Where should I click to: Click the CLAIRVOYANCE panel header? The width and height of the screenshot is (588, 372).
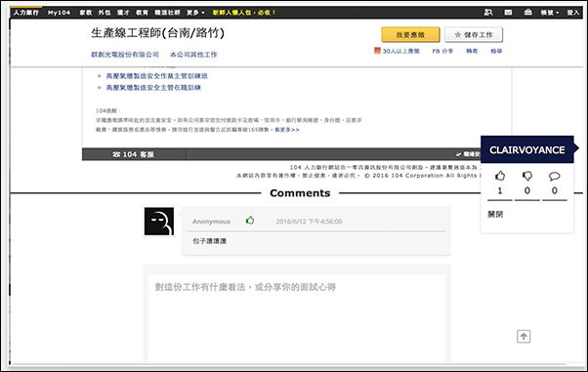(527, 149)
